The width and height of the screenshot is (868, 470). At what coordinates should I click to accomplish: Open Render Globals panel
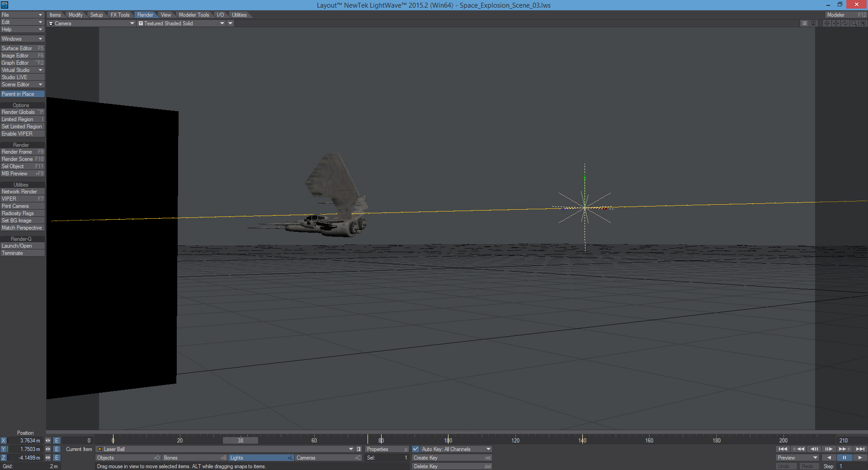22,112
